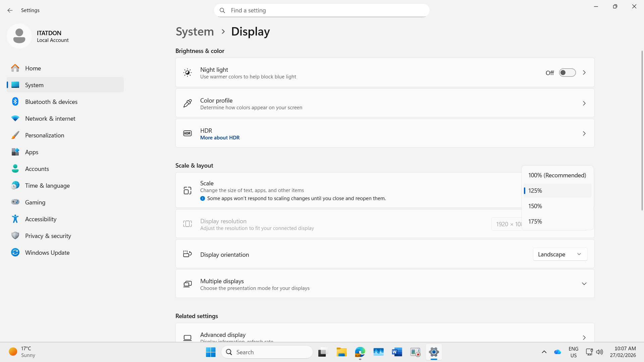Click the Find a setting search box
The image size is (644, 362).
point(322,10)
